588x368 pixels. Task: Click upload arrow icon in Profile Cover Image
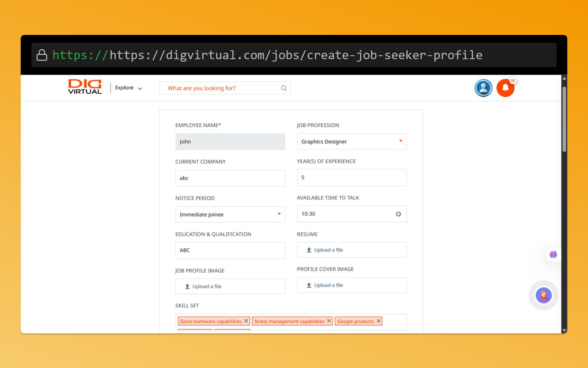(309, 285)
